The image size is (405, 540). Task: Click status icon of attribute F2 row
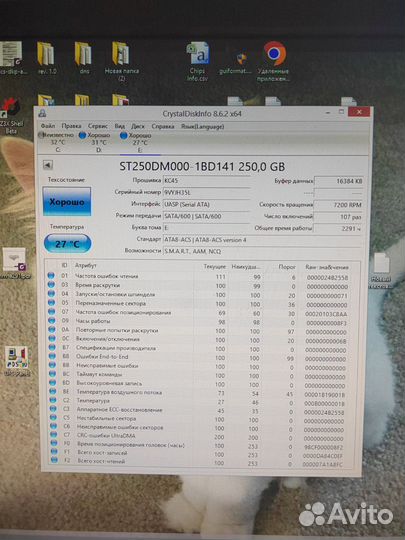click(54, 460)
